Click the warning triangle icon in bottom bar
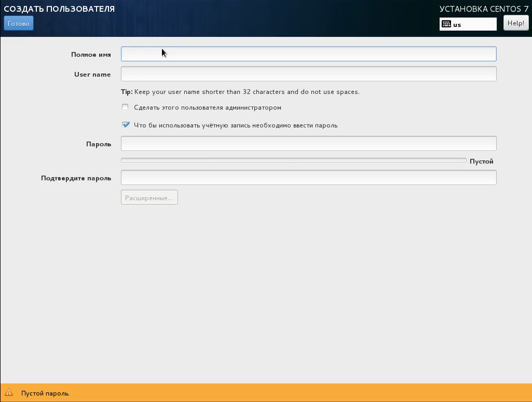 click(9, 393)
